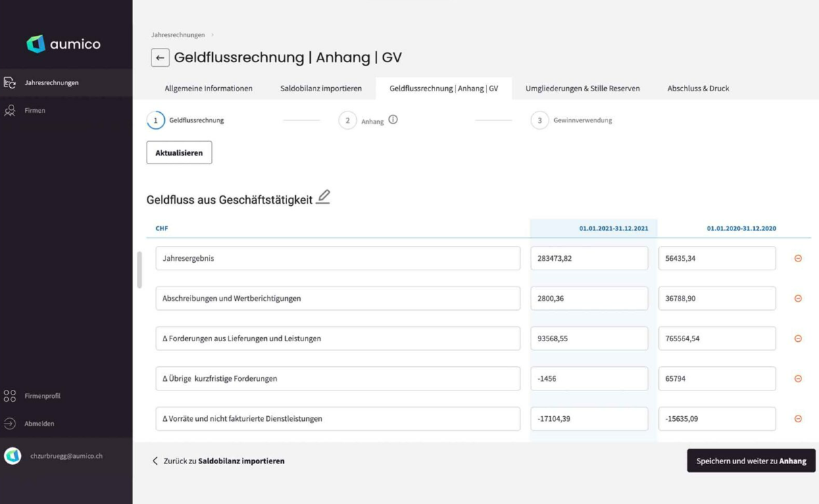Click Speichern und weiter zu Anhang

(750, 460)
